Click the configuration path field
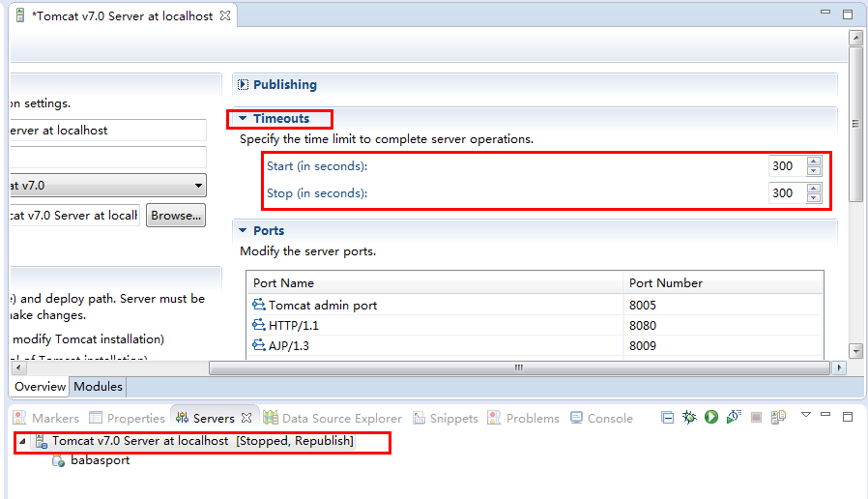 74,216
